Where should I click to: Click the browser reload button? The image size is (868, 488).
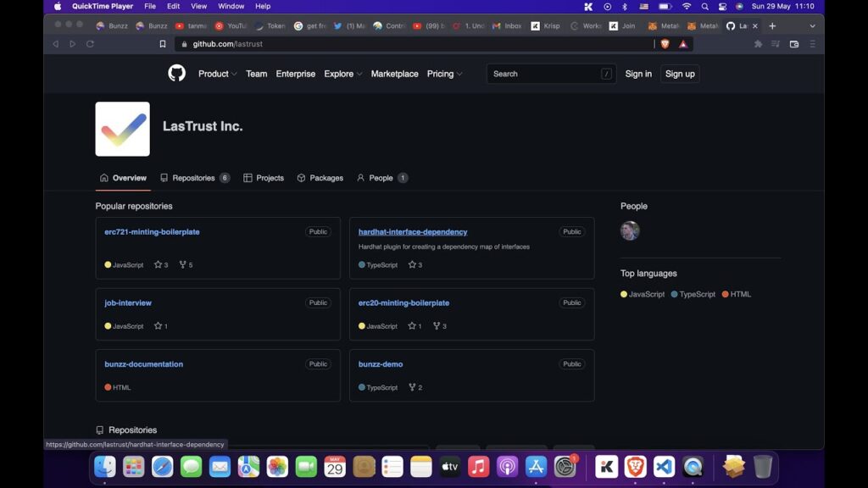point(90,44)
